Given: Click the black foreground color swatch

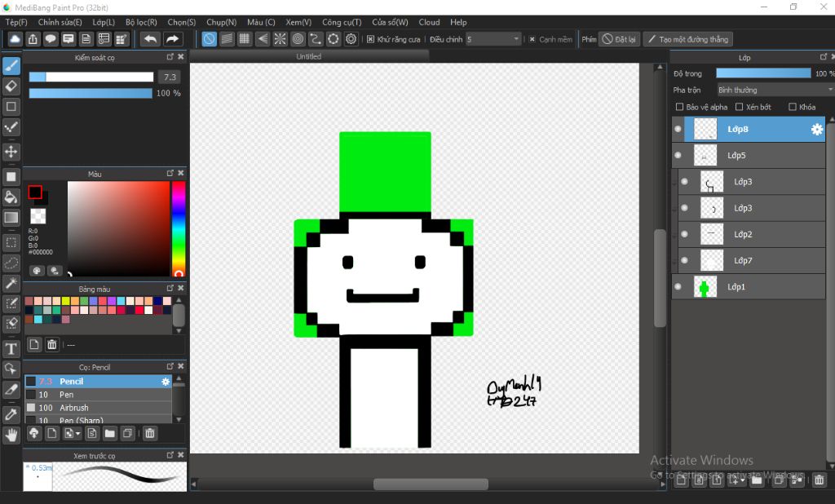Looking at the screenshot, I should 35,192.
